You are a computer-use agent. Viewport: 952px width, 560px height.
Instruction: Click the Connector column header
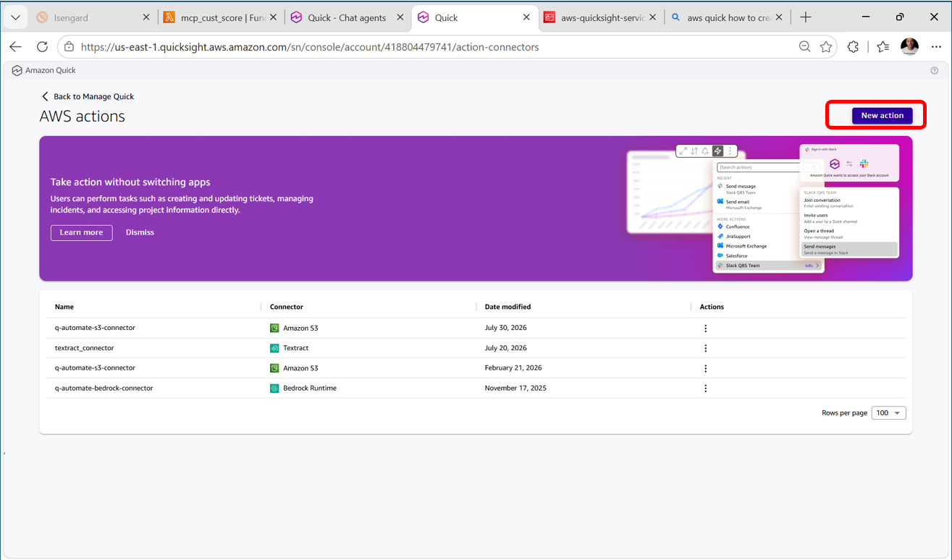point(287,307)
